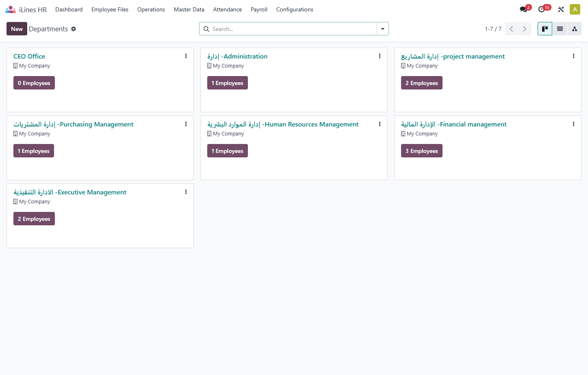Switch to Kanban view
This screenshot has width=588, height=375.
point(545,29)
